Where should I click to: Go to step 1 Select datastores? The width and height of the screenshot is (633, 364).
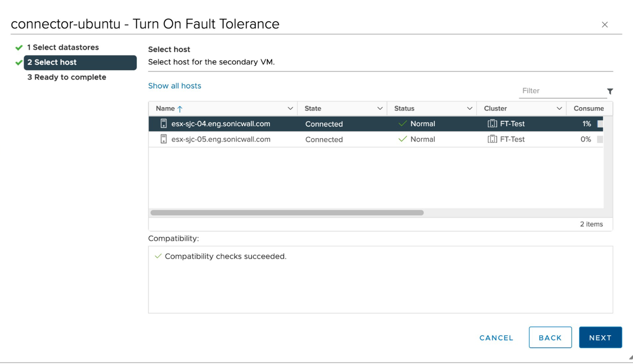tap(63, 47)
